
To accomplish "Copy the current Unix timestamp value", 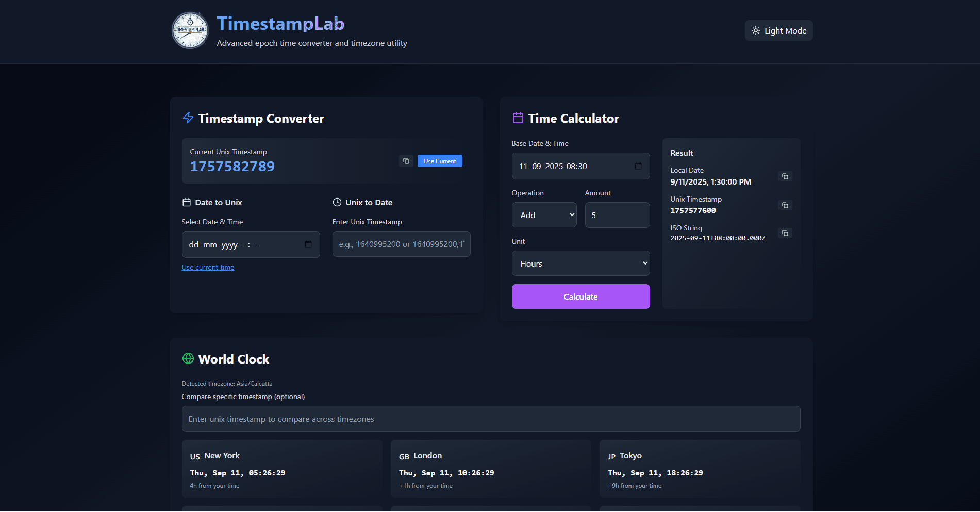I will 406,161.
